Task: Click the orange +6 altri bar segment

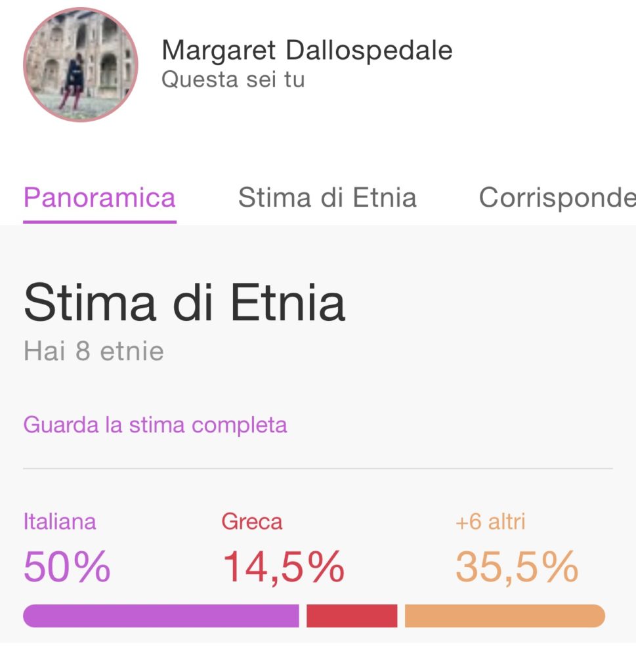Action: pos(505,616)
